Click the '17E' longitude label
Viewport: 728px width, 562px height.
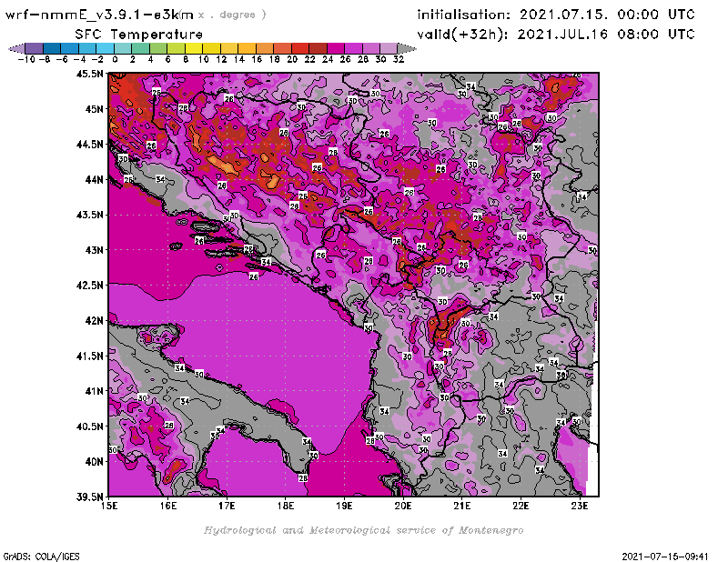coord(227,506)
